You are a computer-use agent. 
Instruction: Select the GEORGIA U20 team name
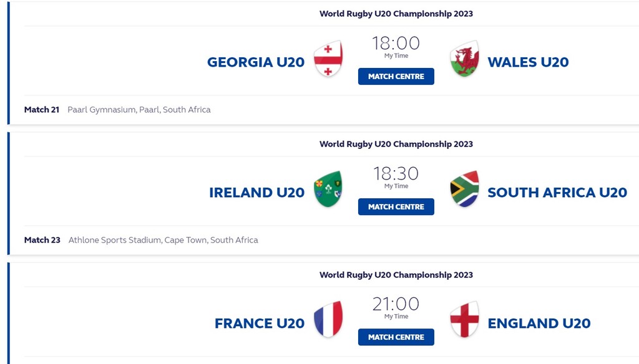point(256,62)
